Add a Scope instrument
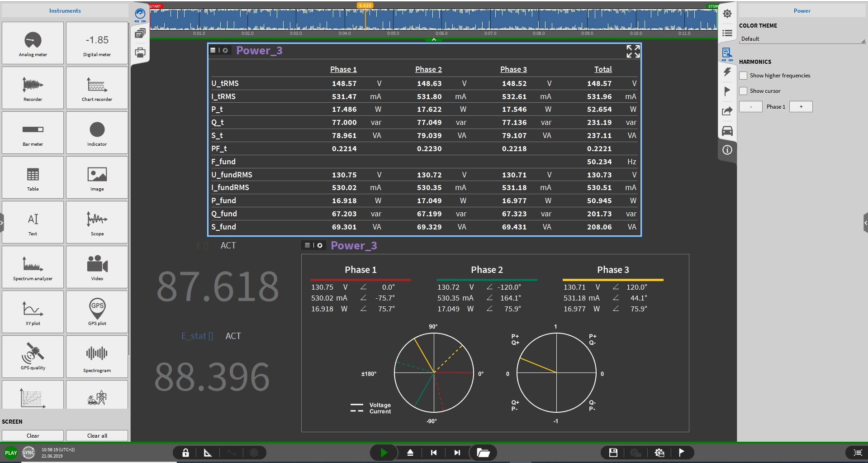The width and height of the screenshot is (868, 463). [97, 222]
